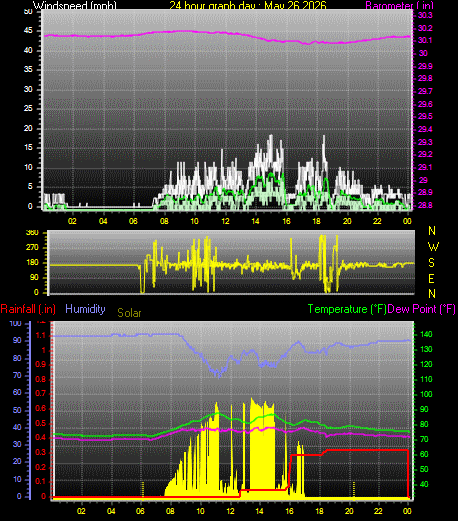This screenshot has height=521, width=458.
Task: Click 0.3 on the red rainfall axis
Action: pyautogui.click(x=41, y=453)
